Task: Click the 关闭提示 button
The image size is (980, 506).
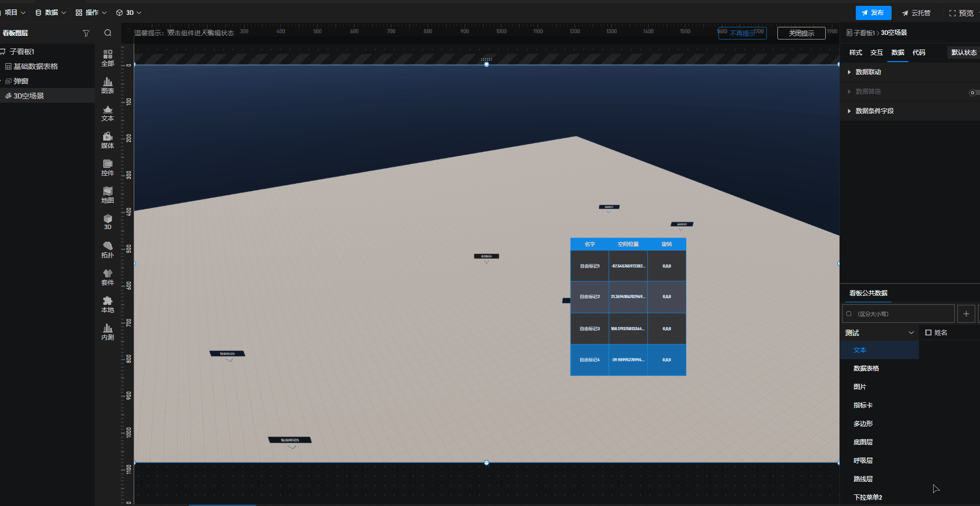Action: [x=801, y=33]
